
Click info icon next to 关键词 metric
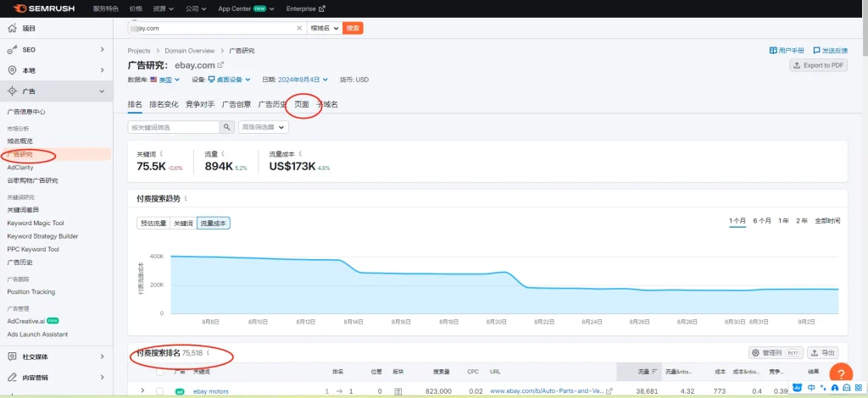coord(161,154)
